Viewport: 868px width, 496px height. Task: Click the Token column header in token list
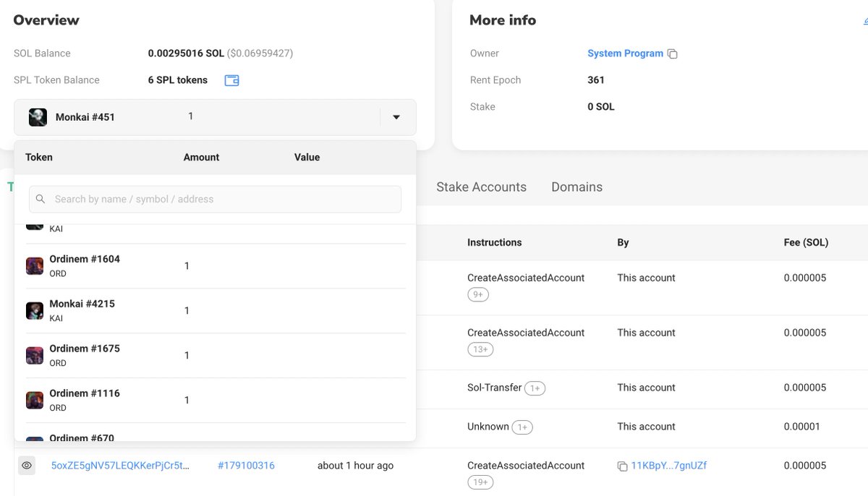pyautogui.click(x=39, y=158)
